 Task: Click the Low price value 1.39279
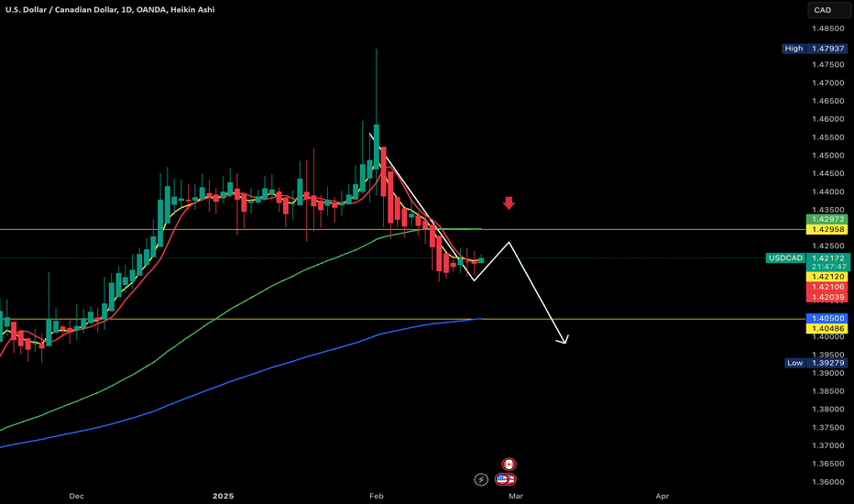[x=827, y=363]
